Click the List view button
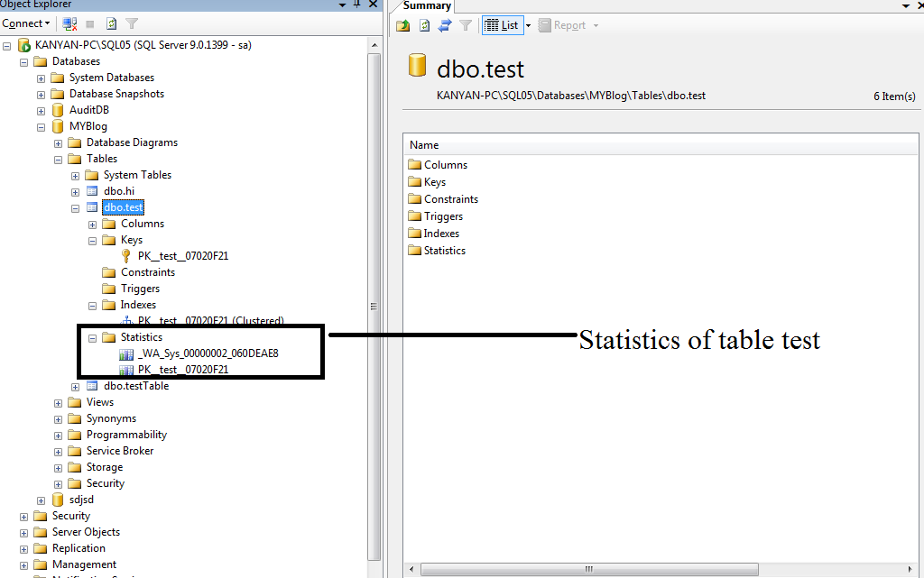The image size is (924, 578). (502, 25)
